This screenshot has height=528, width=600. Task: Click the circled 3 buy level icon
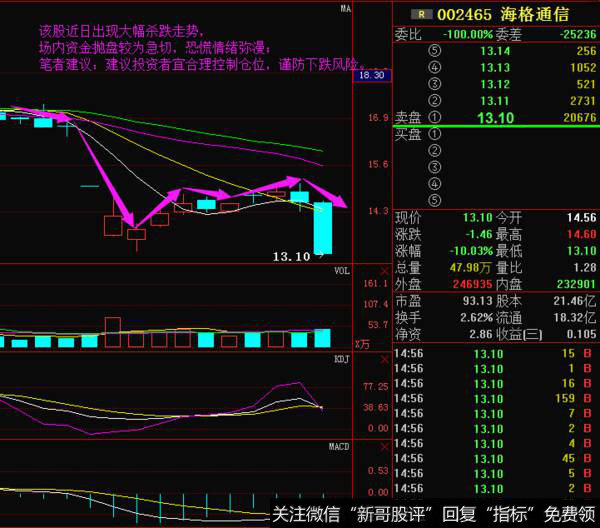(435, 167)
